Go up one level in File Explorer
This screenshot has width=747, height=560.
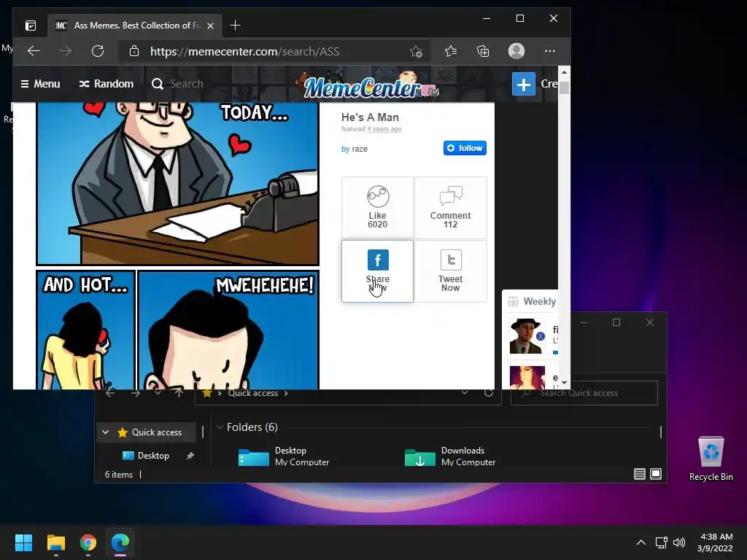tap(179, 393)
